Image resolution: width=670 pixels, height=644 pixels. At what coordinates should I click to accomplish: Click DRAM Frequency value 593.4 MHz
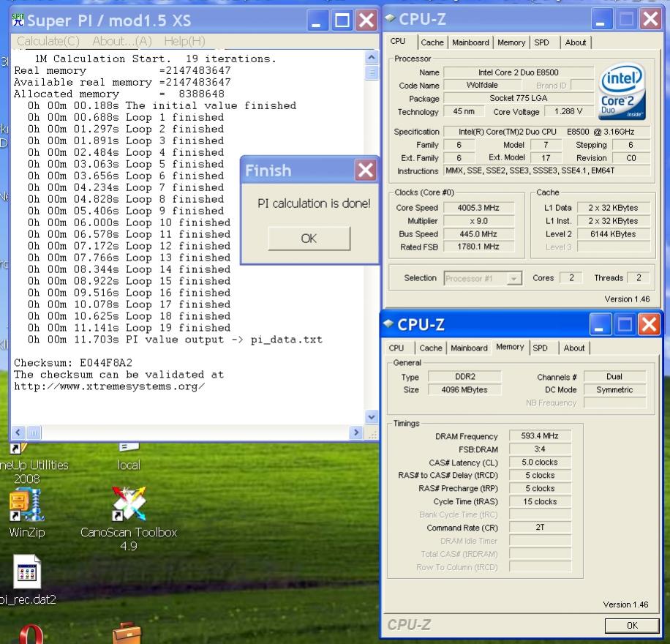(540, 435)
